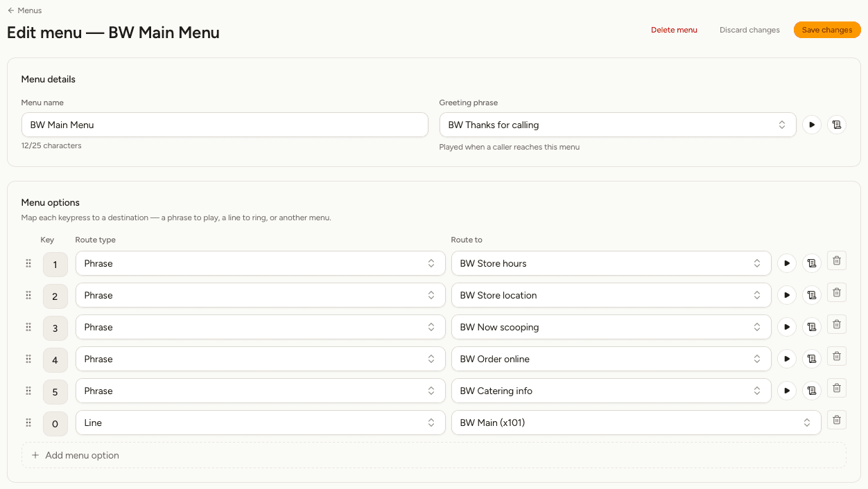Play the BW Store location phrase
868x489 pixels.
tap(787, 295)
